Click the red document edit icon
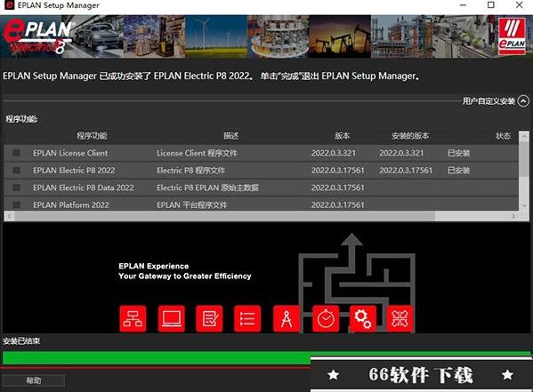Viewport: 533px width, 392px height. coord(209,318)
